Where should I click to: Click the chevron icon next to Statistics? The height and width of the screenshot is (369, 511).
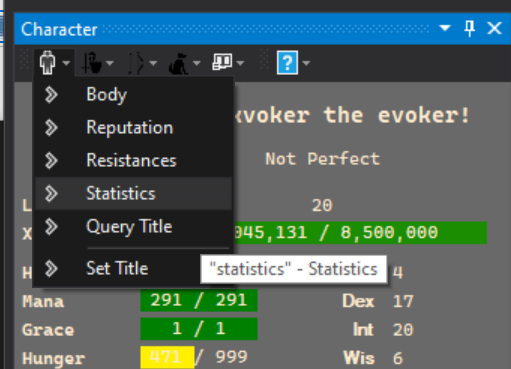51,193
